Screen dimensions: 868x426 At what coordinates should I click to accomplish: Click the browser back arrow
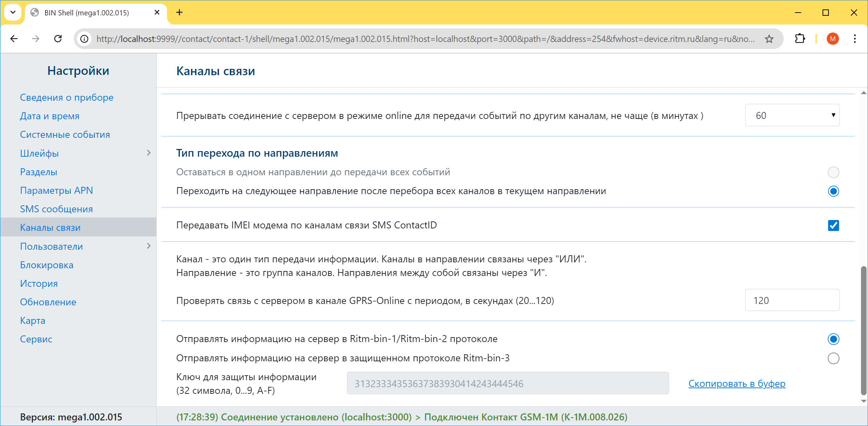tap(14, 39)
